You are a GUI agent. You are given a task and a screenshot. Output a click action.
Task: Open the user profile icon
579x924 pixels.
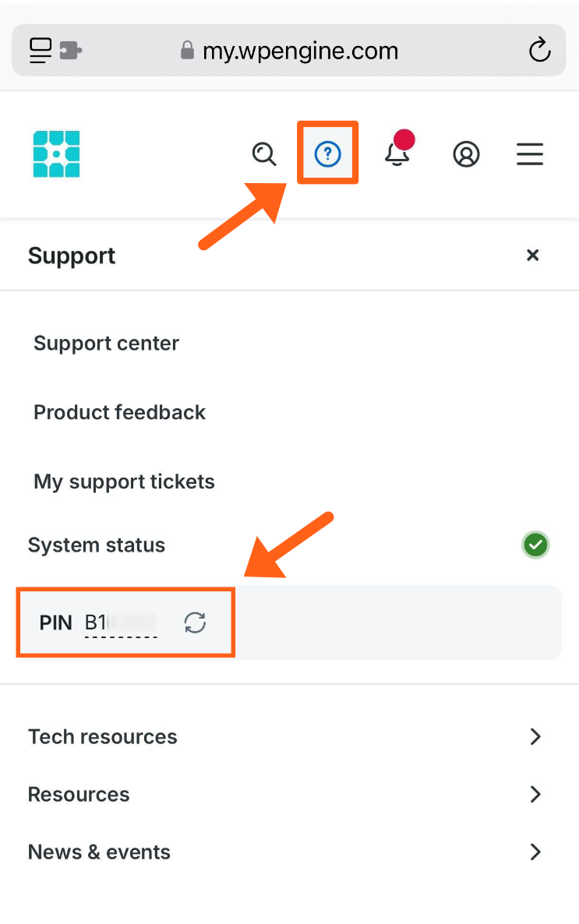point(466,154)
